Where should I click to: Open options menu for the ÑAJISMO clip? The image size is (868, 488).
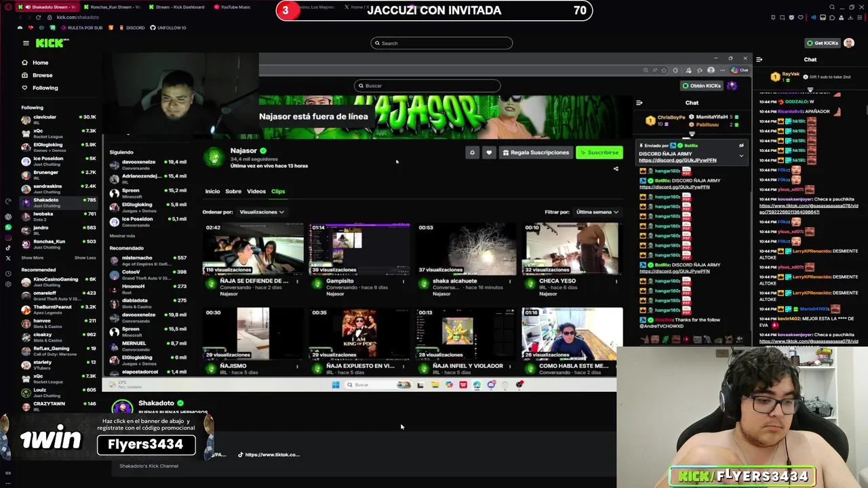pyautogui.click(x=297, y=367)
